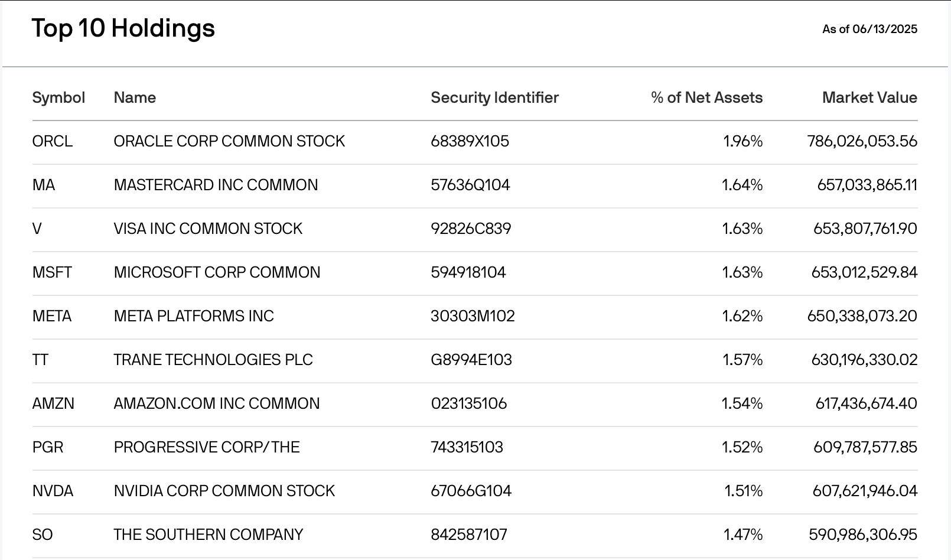Click the MASTERCARD INC COMMON name
The image size is (951, 560).
[216, 185]
